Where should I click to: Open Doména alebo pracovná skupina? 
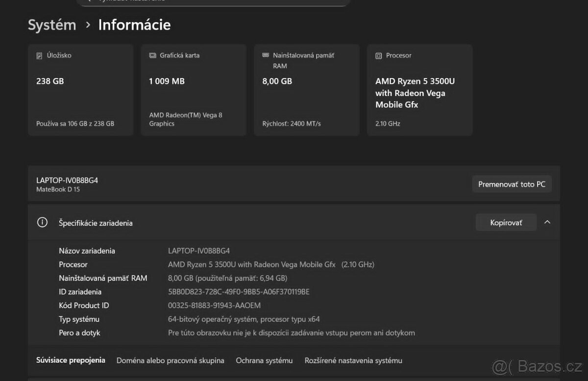point(170,360)
